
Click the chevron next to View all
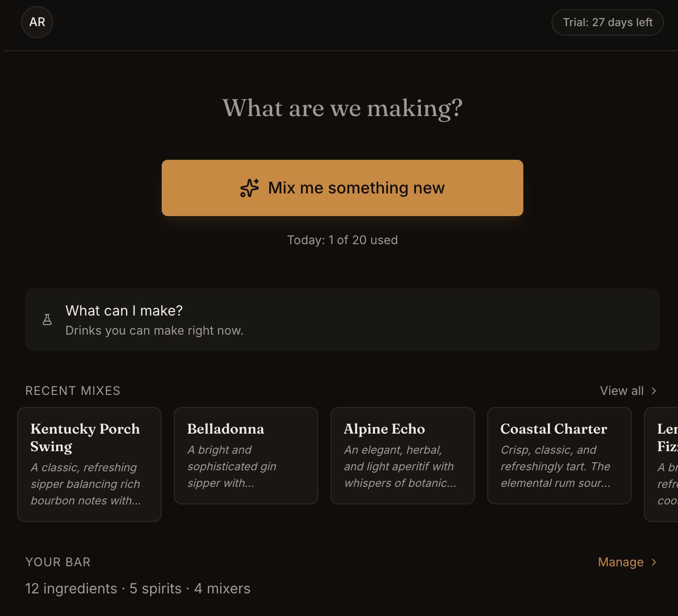[x=654, y=391]
